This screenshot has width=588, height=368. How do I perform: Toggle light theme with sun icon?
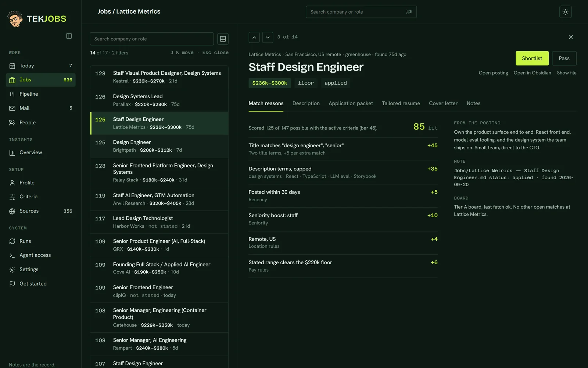click(565, 12)
